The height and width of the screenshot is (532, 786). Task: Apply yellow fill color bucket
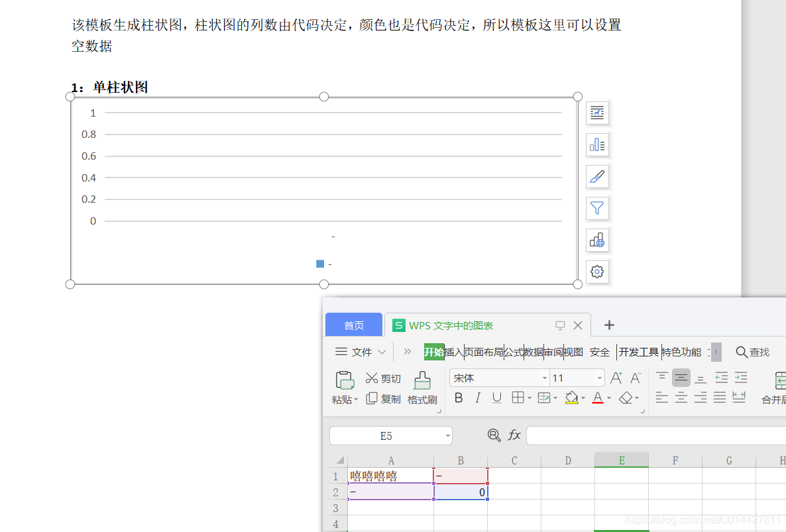pos(571,398)
